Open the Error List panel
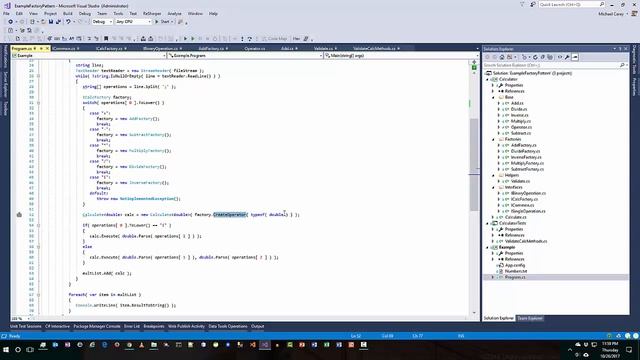Image resolution: width=640 pixels, height=360 pixels. (x=132, y=327)
